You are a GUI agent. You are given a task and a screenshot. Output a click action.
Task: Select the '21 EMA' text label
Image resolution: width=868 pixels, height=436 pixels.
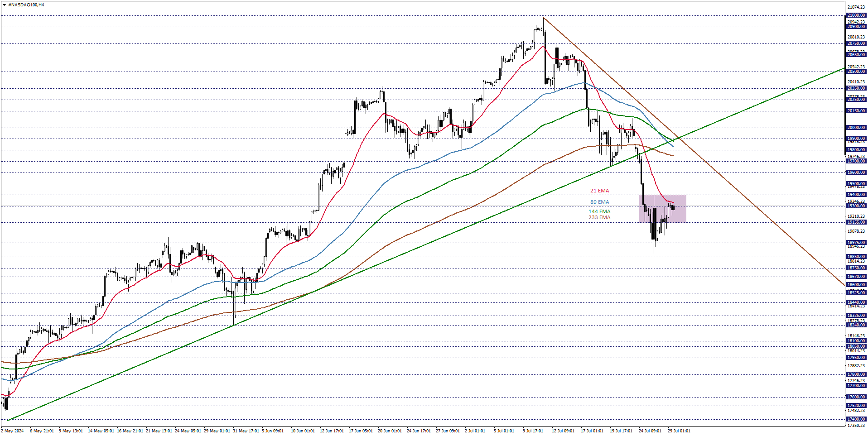(599, 191)
